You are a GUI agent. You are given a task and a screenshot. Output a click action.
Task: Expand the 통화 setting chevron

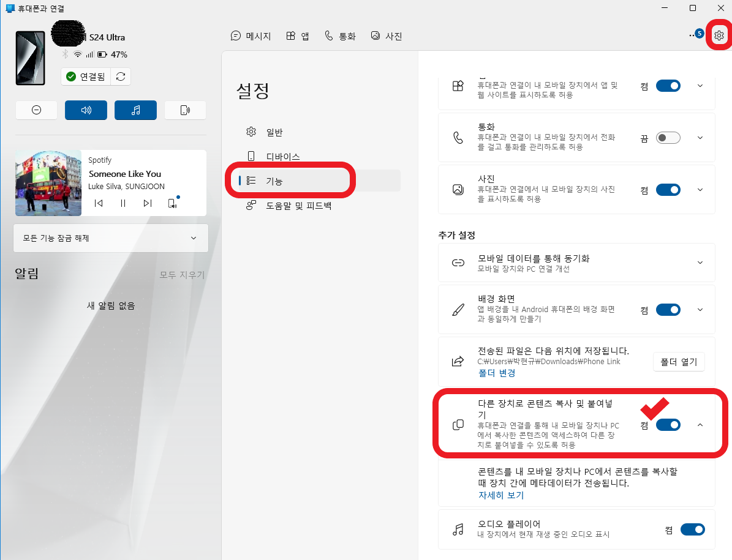(700, 138)
